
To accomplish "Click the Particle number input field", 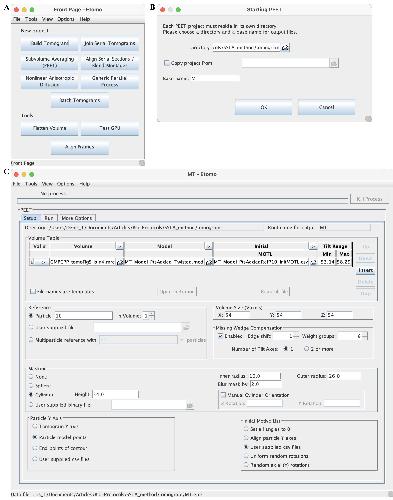I will tap(83, 315).
